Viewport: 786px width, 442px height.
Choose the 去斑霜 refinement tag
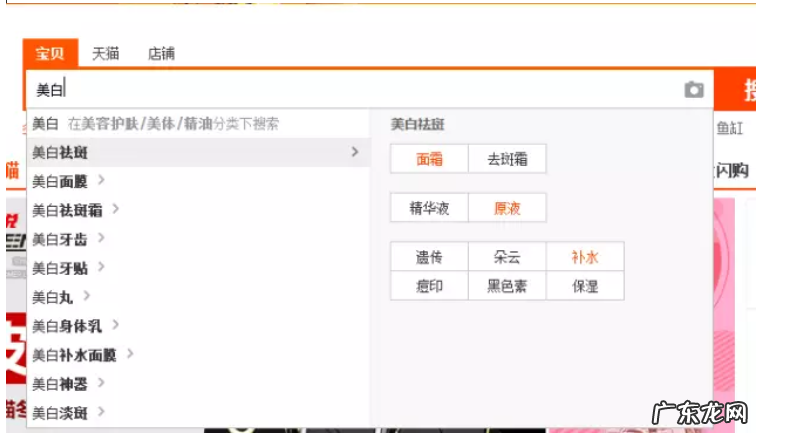507,159
